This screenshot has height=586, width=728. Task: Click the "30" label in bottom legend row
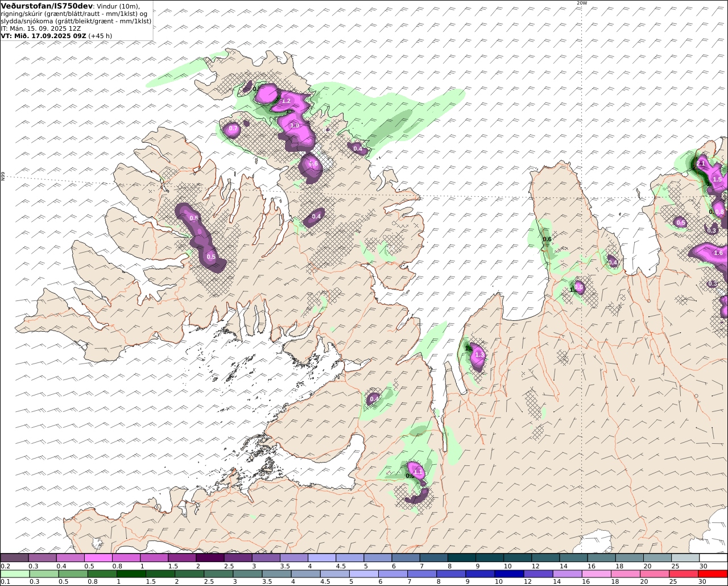coord(703,582)
